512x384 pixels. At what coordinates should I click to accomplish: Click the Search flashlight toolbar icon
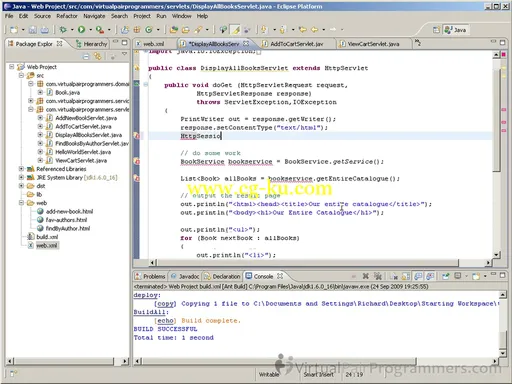198,30
